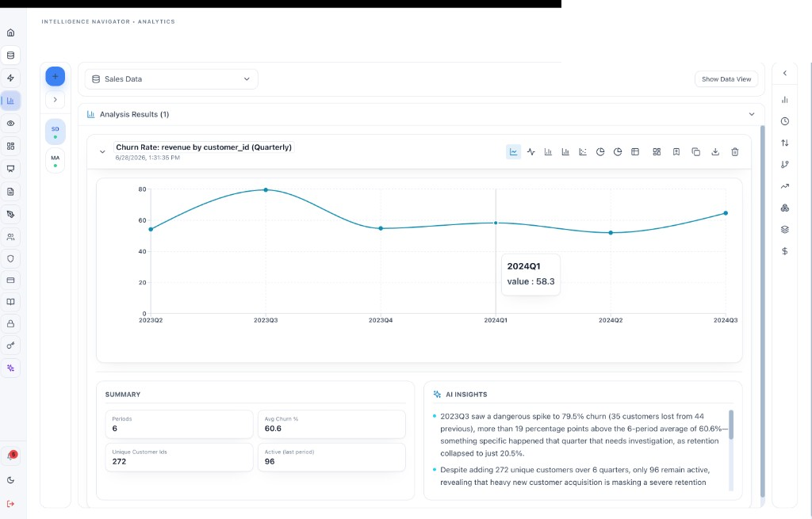
Task: Open dollar sign icon in right panel
Action: 785,251
